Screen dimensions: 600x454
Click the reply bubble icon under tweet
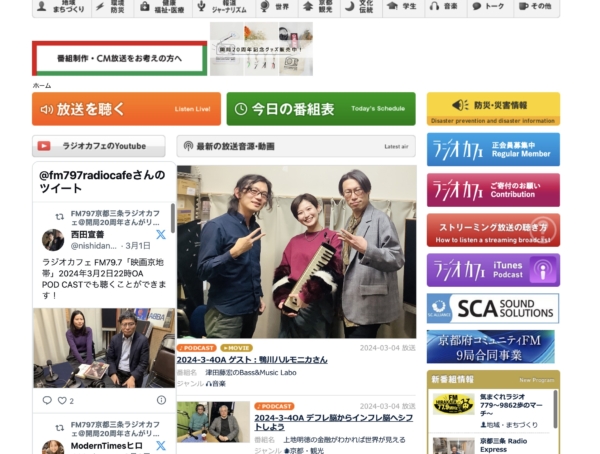coord(46,400)
